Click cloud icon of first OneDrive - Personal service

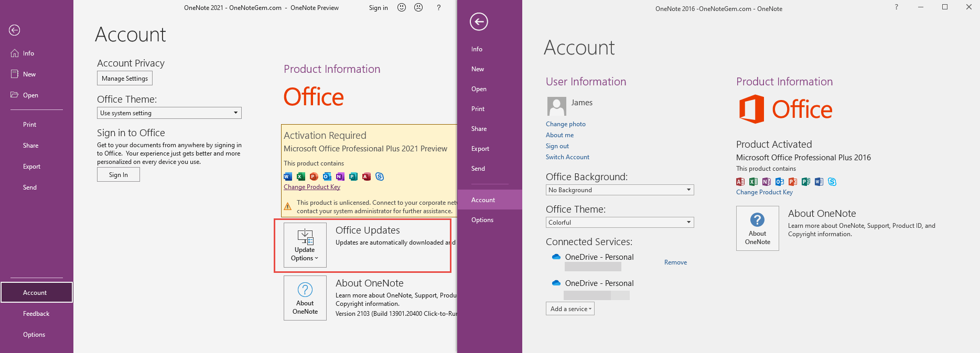[556, 257]
